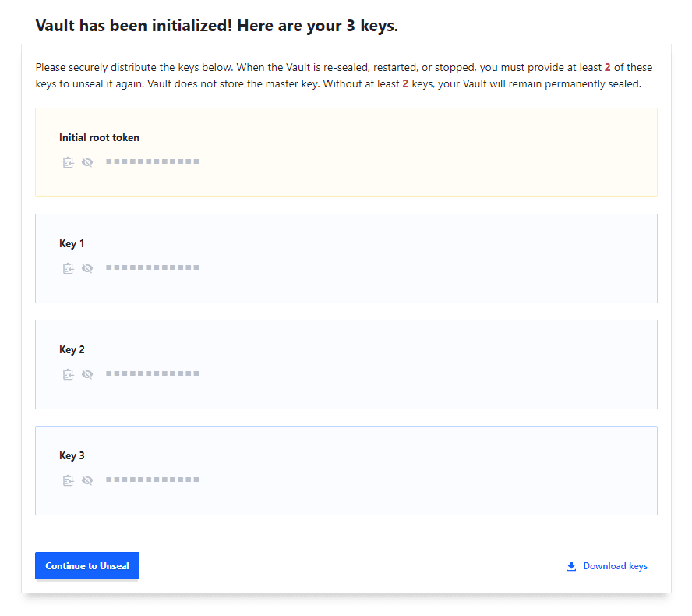Reveal the hidden initial root token
Viewport: 692px width, 616px height.
(87, 162)
